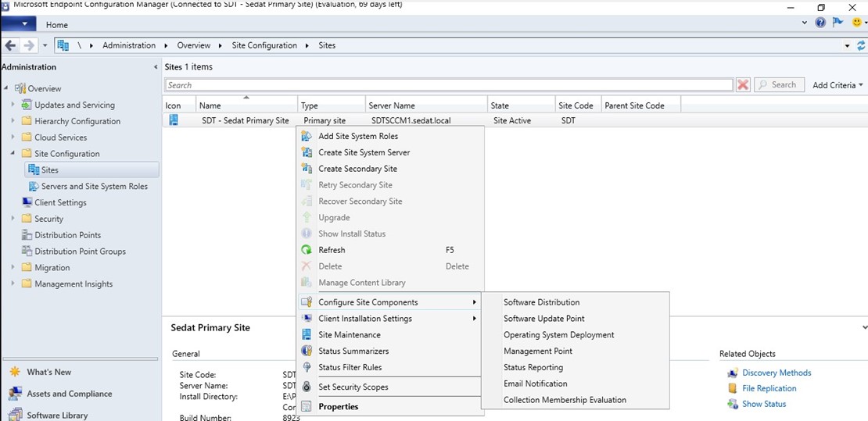Choose Properties in the context menu
The height and width of the screenshot is (421, 868).
coord(338,407)
